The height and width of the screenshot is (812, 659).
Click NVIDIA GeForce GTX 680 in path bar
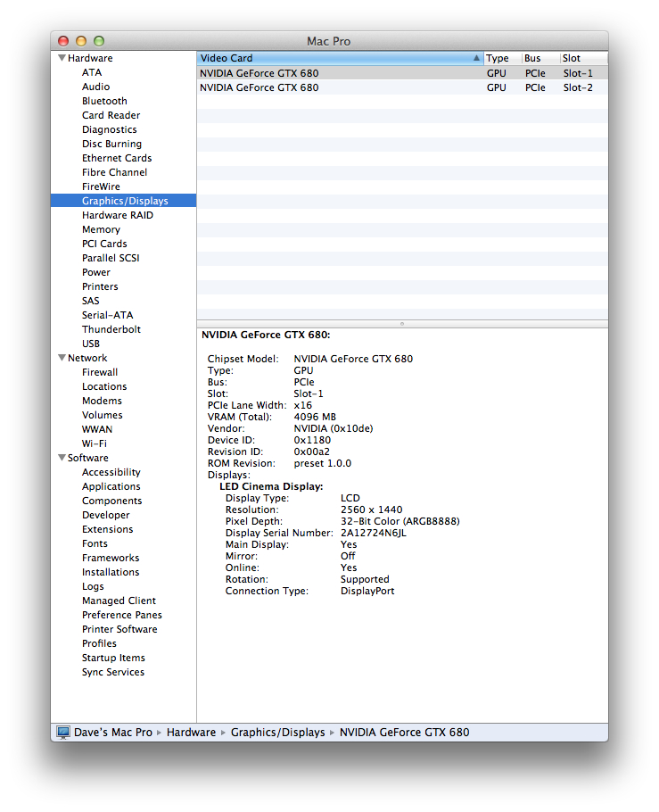(404, 733)
